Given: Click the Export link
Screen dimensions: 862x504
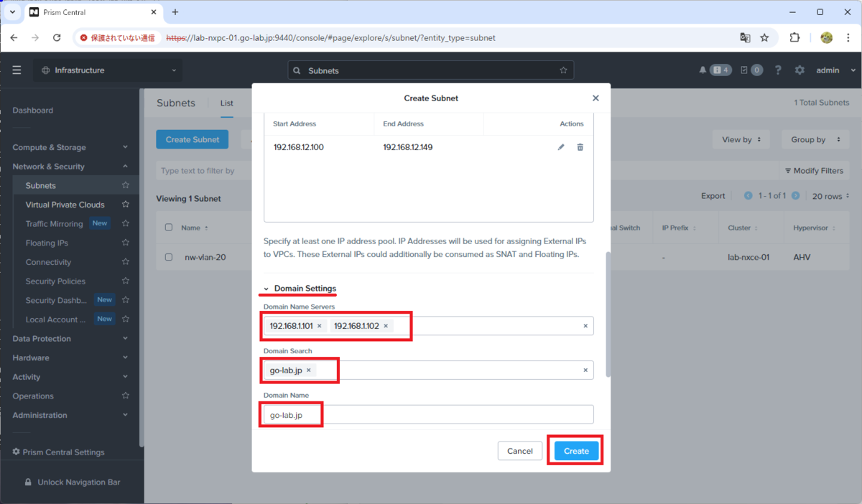Looking at the screenshot, I should [x=713, y=196].
